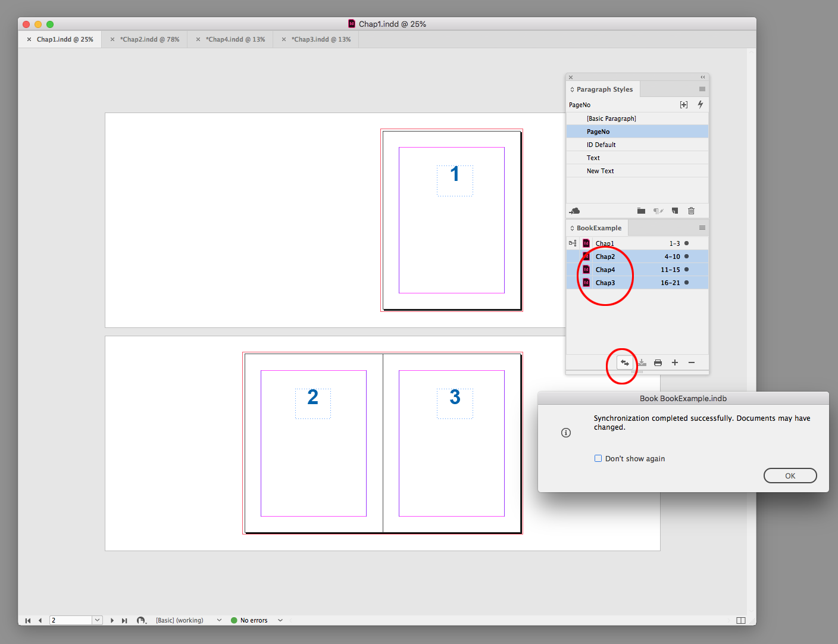Select Chap2 in the book list
This screenshot has height=644, width=838.
click(637, 256)
